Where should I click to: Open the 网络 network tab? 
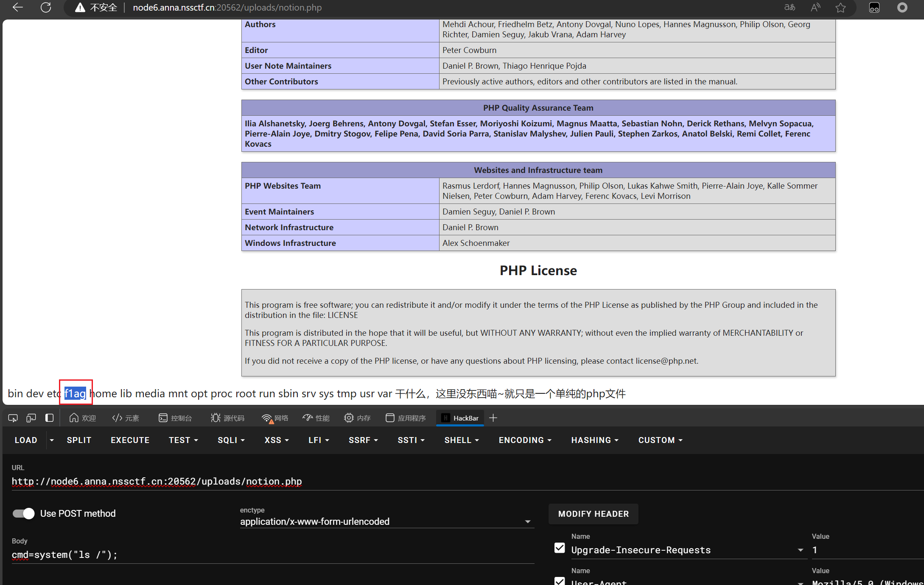pos(275,418)
